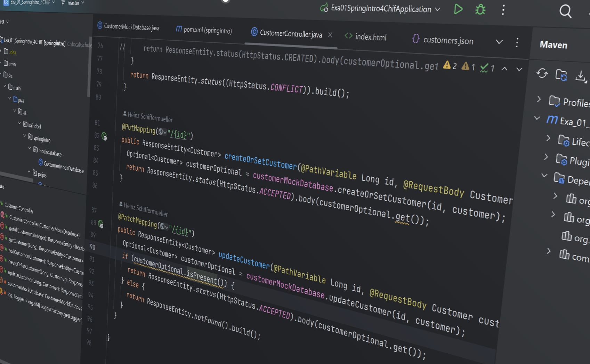The width and height of the screenshot is (590, 364).
Task: Expand the Profiles node in Maven
Action: [x=539, y=99]
